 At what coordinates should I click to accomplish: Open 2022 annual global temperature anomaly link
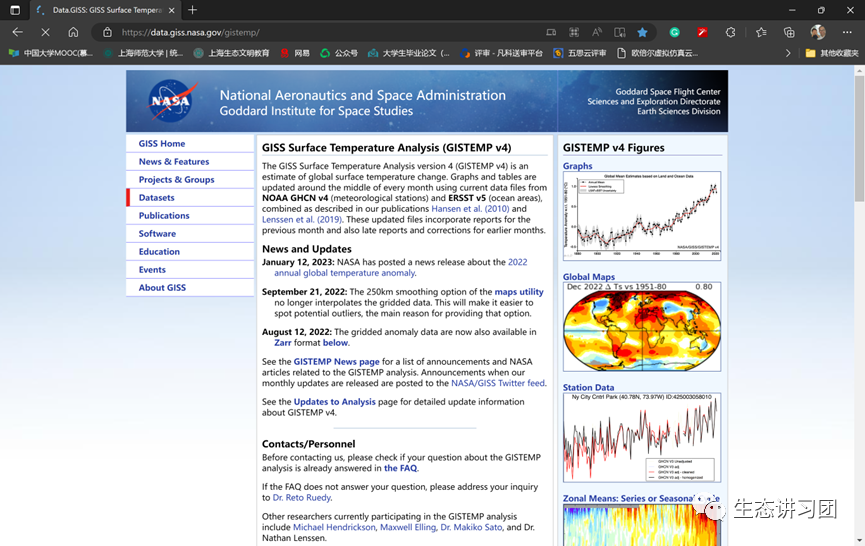click(x=401, y=267)
